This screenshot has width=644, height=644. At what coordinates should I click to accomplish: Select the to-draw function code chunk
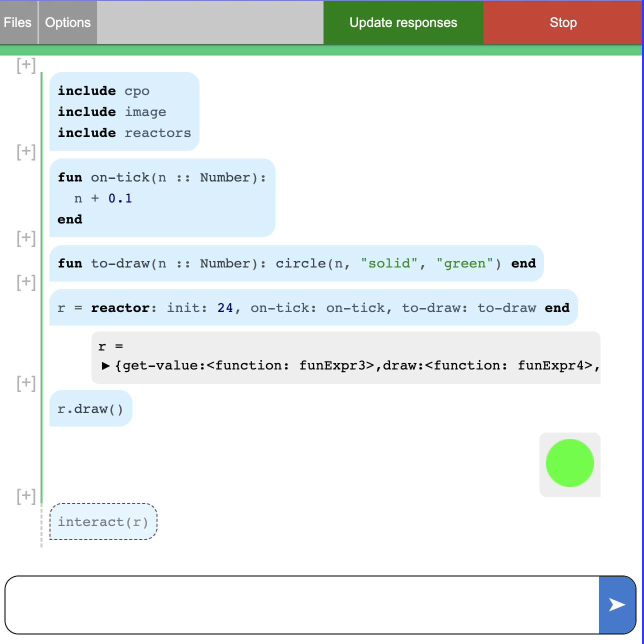(296, 263)
